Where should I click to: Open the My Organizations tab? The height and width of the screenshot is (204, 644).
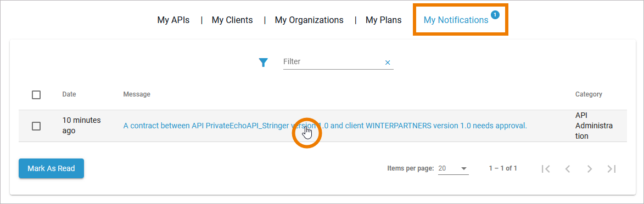pos(309,20)
